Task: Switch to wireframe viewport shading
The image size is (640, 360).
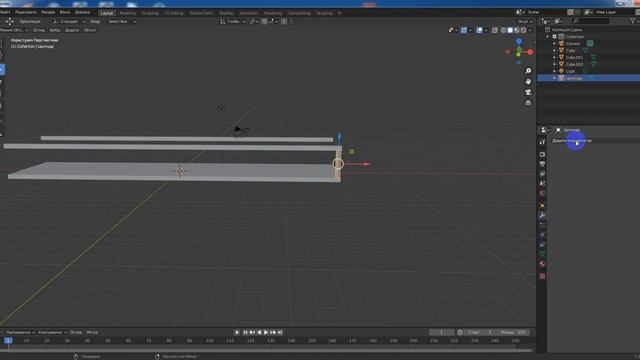Action: (x=503, y=30)
